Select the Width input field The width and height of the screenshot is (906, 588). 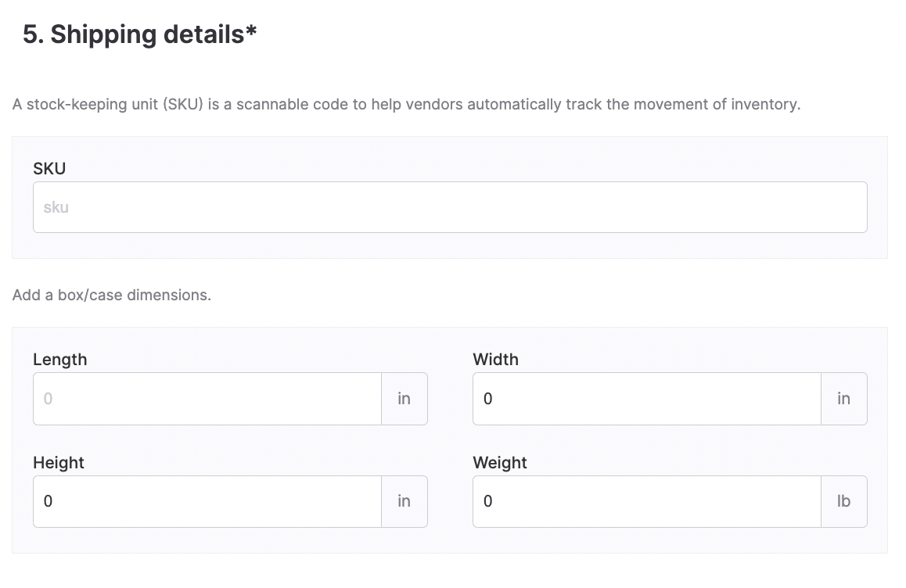point(647,399)
